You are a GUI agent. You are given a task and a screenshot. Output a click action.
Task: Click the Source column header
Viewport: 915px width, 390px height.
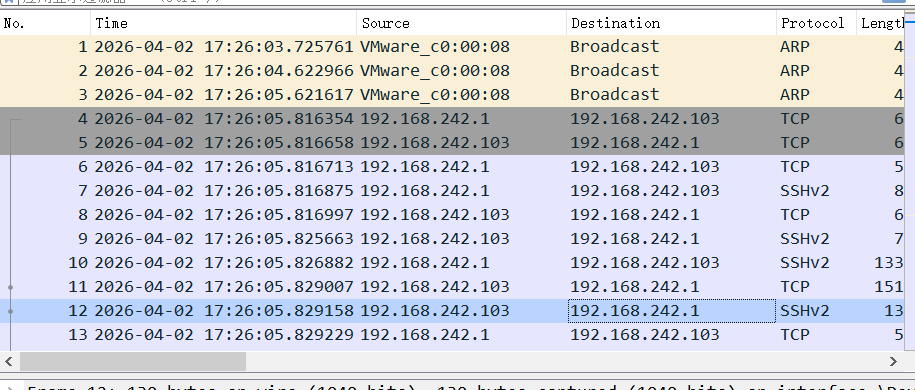coord(462,23)
